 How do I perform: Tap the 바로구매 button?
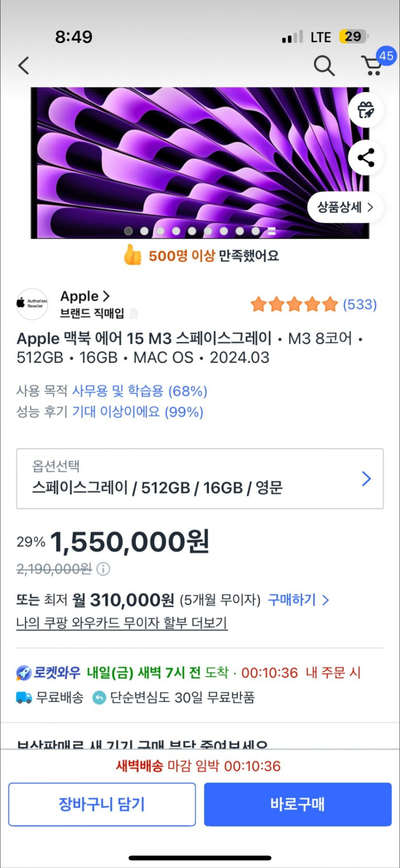(x=297, y=804)
